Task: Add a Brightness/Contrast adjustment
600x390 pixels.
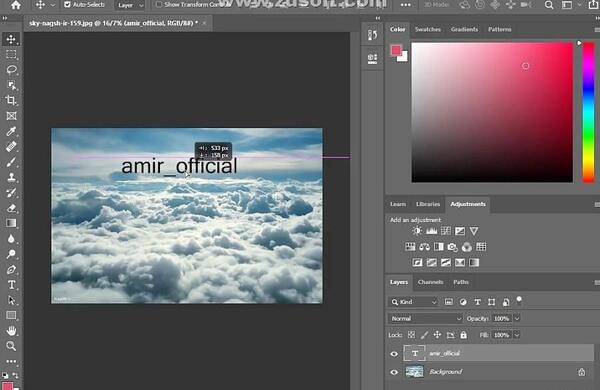Action: (x=417, y=231)
